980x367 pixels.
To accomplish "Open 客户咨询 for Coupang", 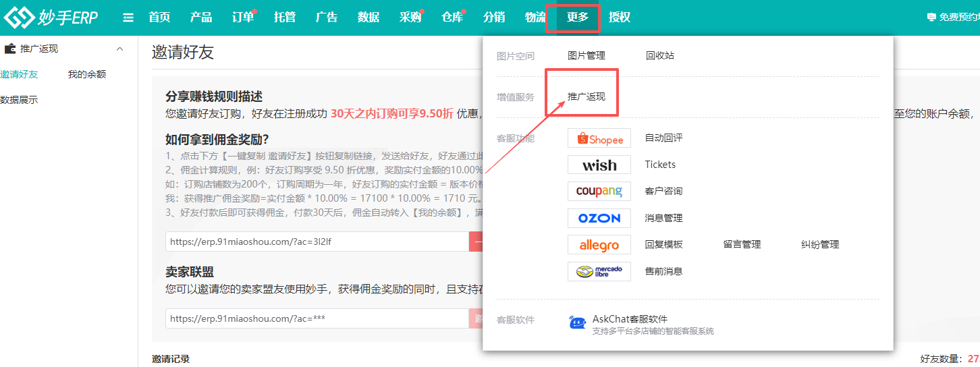I will [664, 192].
